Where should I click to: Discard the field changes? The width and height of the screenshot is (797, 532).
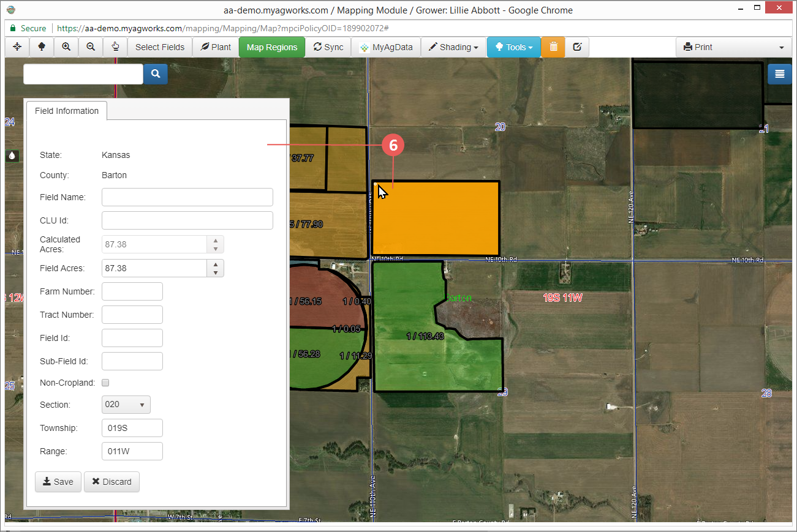click(x=111, y=482)
